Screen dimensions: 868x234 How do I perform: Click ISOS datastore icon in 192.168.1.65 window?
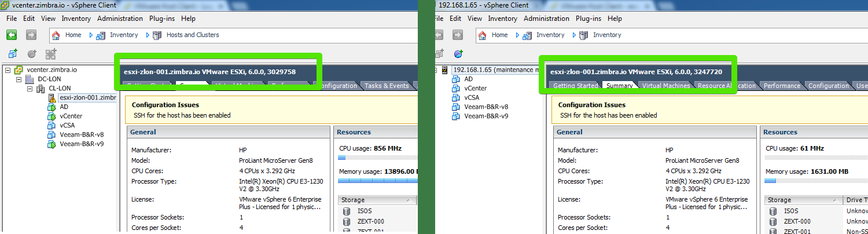[773, 211]
